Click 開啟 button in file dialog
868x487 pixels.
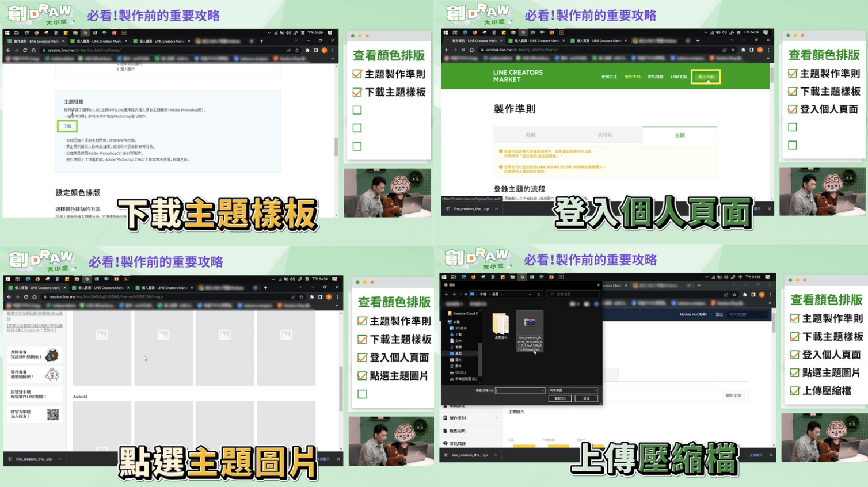pyautogui.click(x=560, y=398)
